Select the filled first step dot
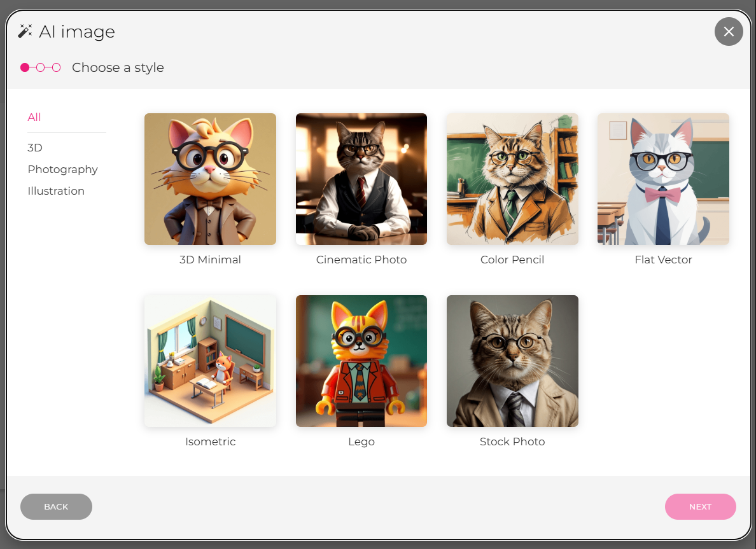The image size is (756, 549). tap(25, 67)
